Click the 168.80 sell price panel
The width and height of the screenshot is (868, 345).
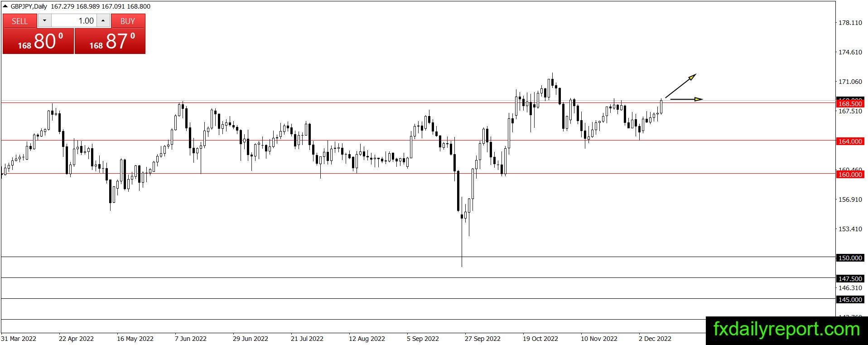(x=38, y=41)
